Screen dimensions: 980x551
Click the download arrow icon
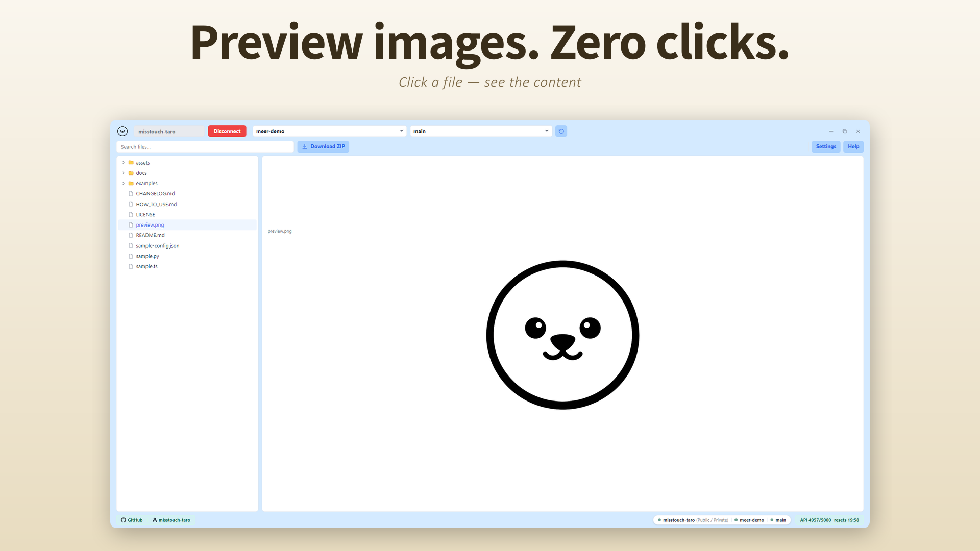[x=305, y=147]
